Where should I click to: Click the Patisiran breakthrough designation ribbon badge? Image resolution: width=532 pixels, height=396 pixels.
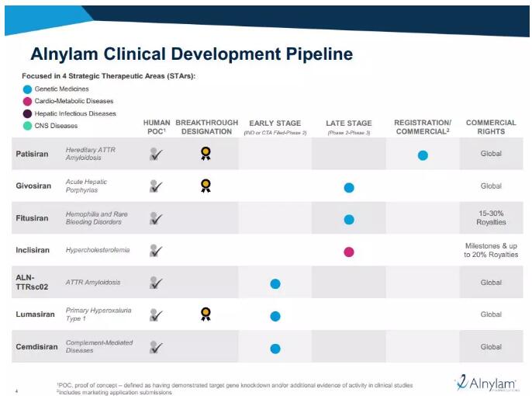click(x=206, y=154)
